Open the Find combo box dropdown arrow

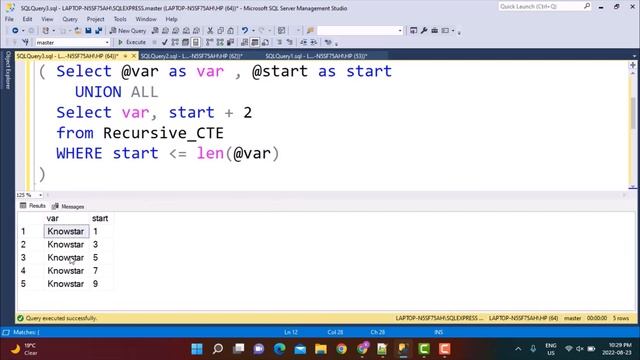[x=400, y=31]
